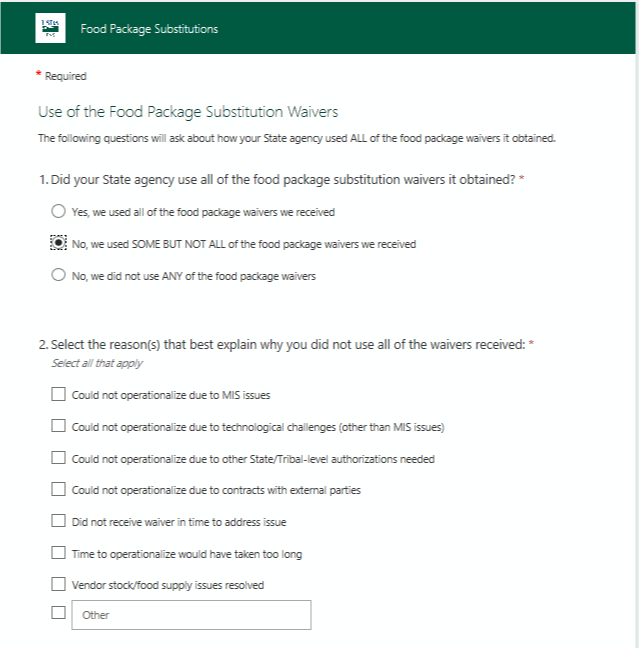Image resolution: width=639 pixels, height=648 pixels.
Task: Click question 2 heading about reasons
Action: click(283, 345)
